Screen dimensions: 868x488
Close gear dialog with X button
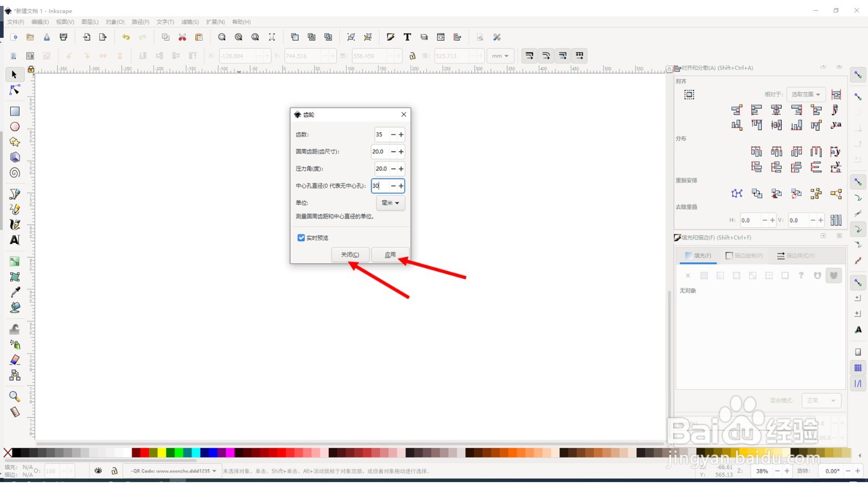coord(404,114)
